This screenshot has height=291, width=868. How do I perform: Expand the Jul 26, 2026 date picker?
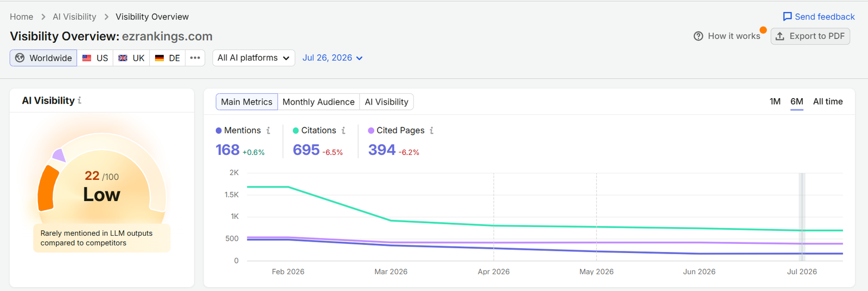coord(333,58)
